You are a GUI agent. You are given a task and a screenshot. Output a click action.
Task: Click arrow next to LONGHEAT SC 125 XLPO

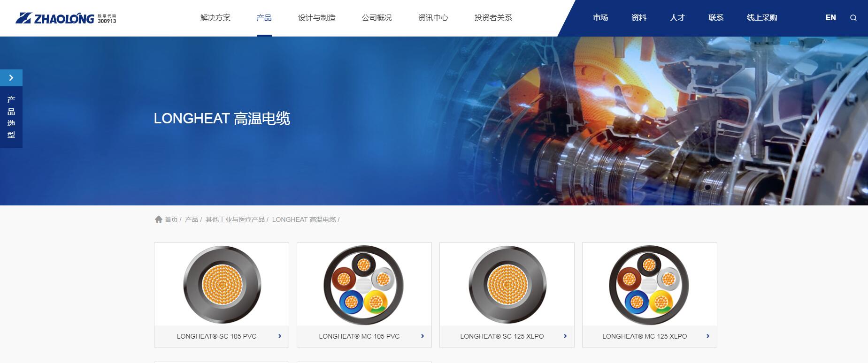point(565,336)
